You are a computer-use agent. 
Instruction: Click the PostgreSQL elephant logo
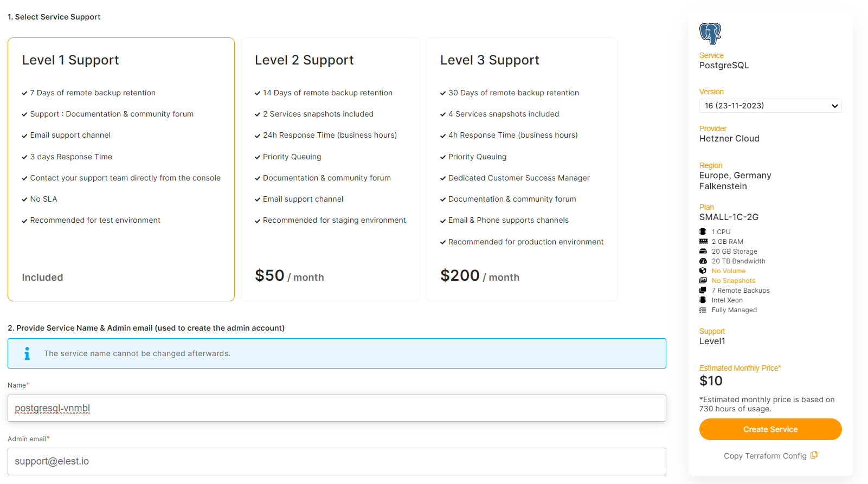tap(710, 33)
